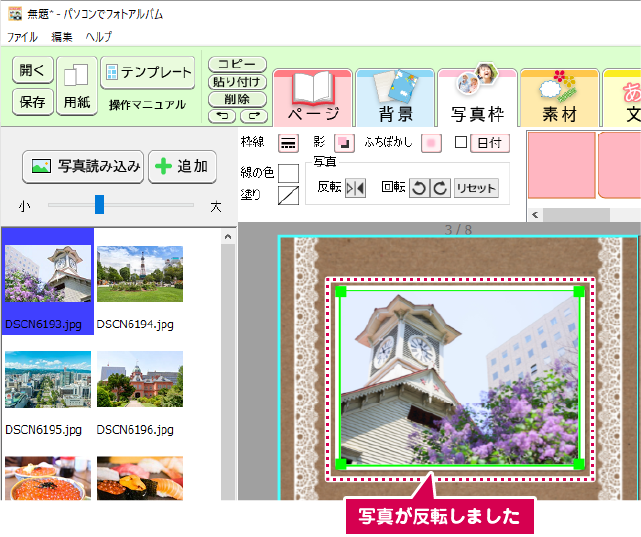Viewport: 641px width, 537px height.
Task: Rotate photo counterclockwise
Action: pos(419,188)
